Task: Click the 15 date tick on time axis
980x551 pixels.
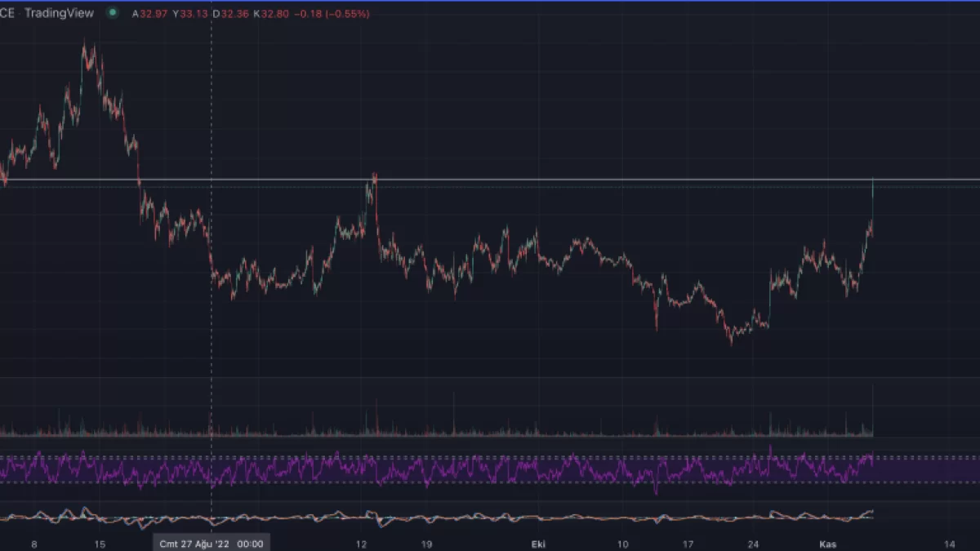Action: pyautogui.click(x=99, y=543)
